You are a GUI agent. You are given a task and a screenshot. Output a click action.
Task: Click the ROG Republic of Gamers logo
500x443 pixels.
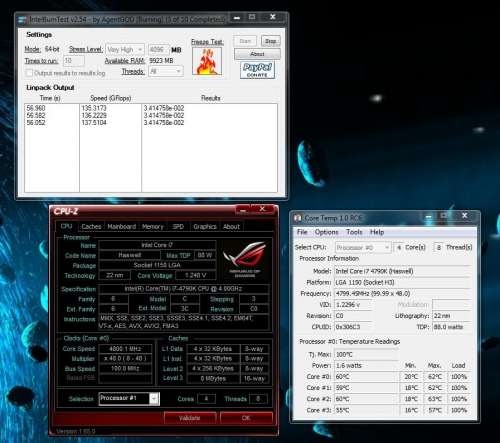[x=245, y=260]
